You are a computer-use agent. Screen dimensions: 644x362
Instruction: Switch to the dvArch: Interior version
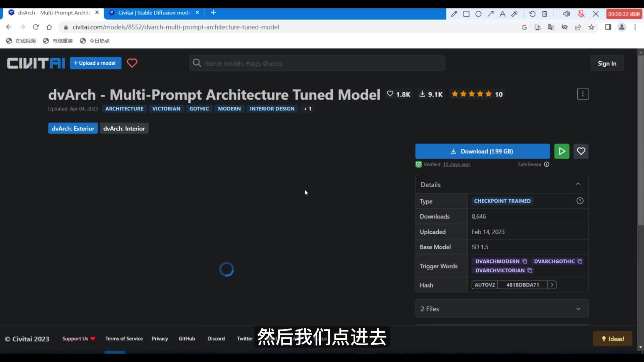[x=124, y=128]
